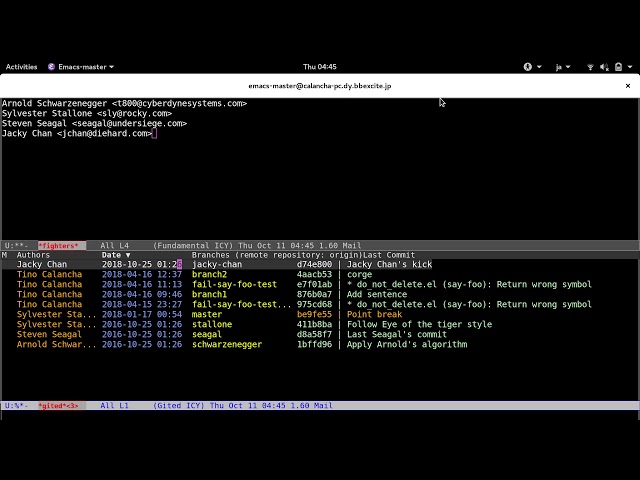
Task: Select the seagal branch
Action: [207, 334]
